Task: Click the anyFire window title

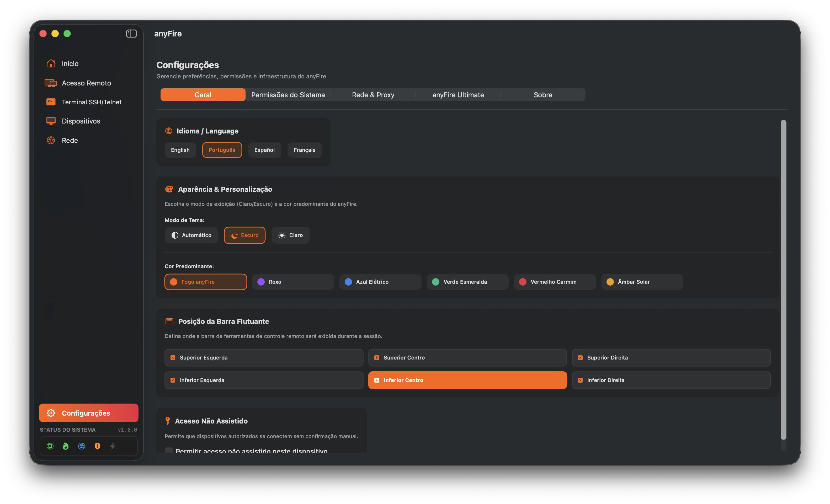Action: (x=168, y=34)
